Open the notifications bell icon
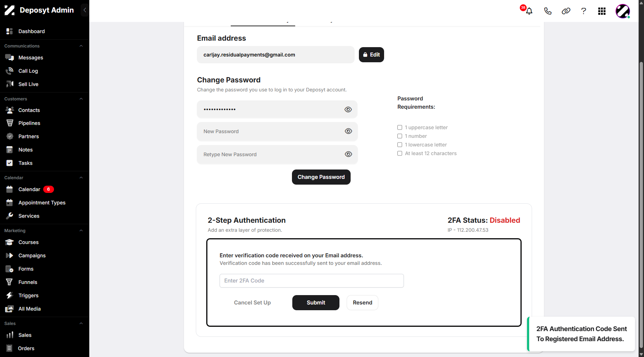Viewport: 644px width, 357px height. (x=529, y=11)
